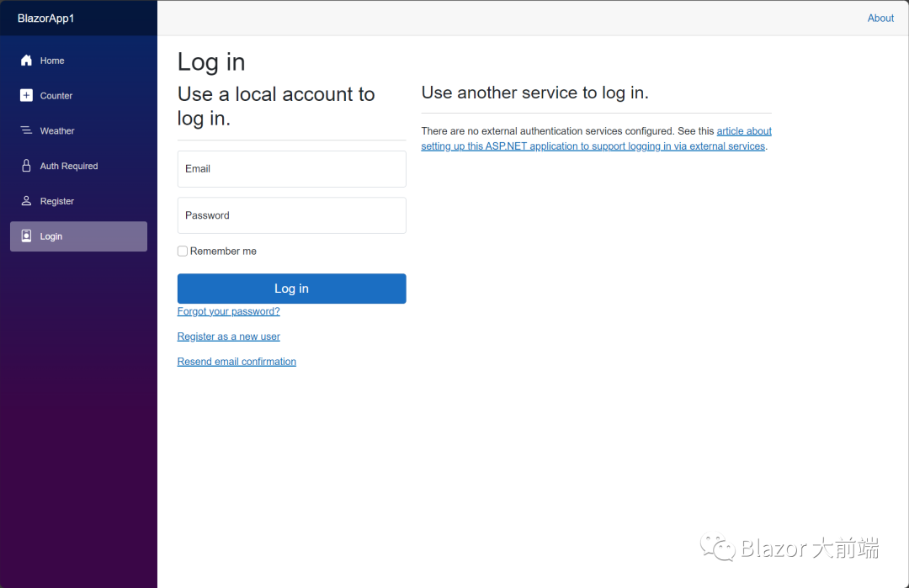The image size is (909, 588).
Task: Click the Login badge icon
Action: click(26, 236)
